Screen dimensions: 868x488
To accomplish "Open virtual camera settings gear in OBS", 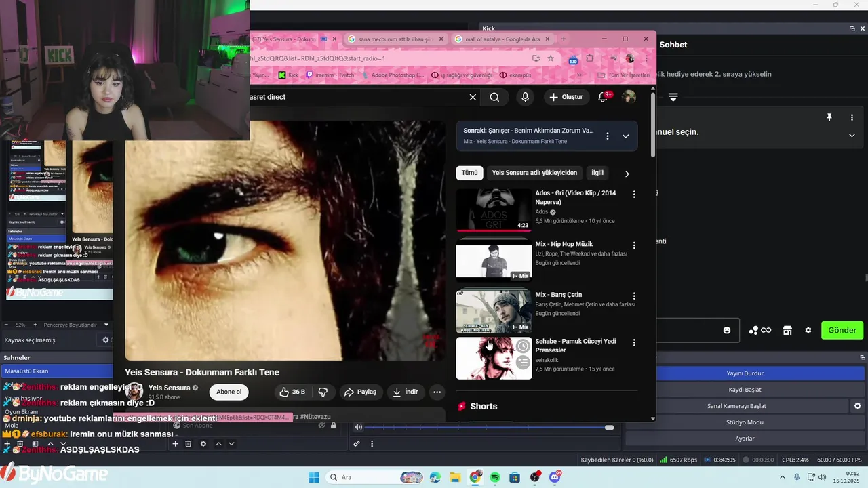I will pyautogui.click(x=857, y=406).
